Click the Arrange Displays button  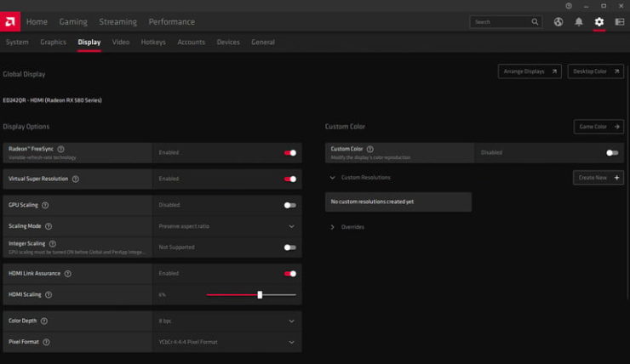(530, 71)
